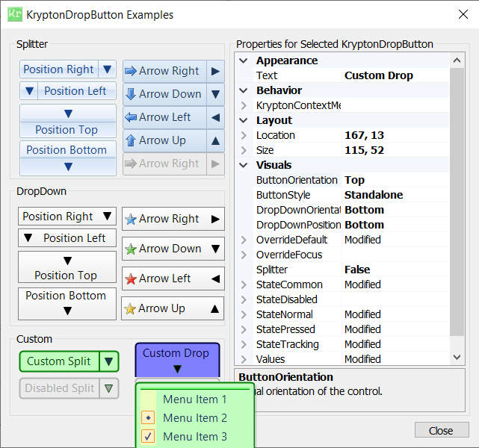The image size is (479, 448).
Task: Click the blue star icon on DropDown Arrow Right
Action: pyautogui.click(x=131, y=219)
